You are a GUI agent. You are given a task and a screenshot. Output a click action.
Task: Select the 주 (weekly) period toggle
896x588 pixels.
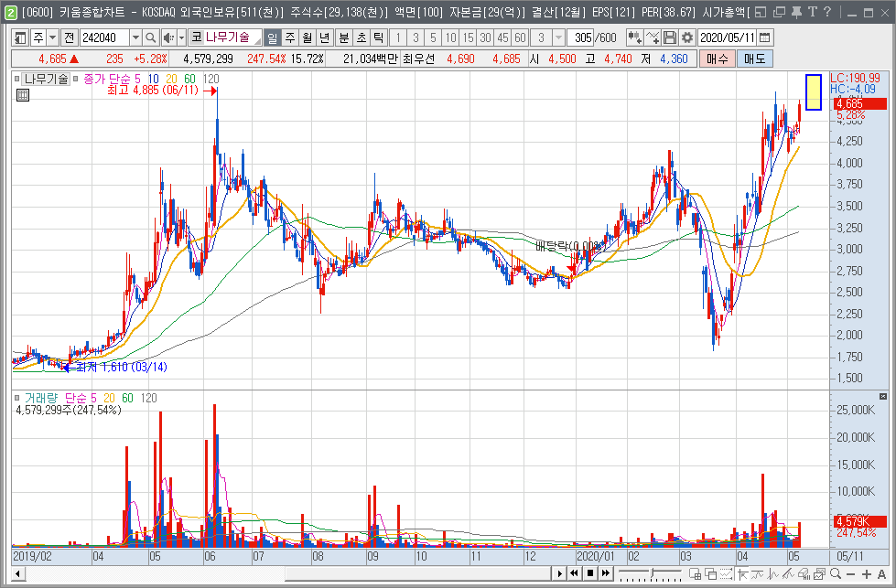[x=290, y=37]
